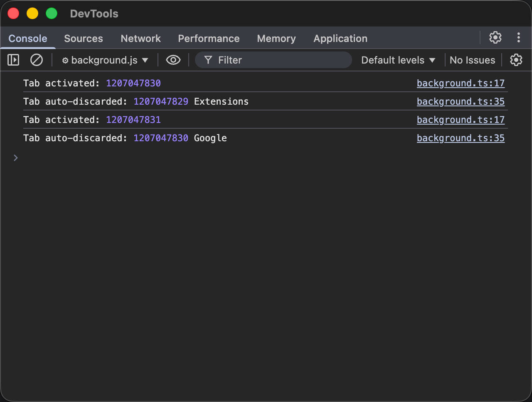Open background.ts:35 link for Google discard entry
This screenshot has width=532, height=402.
click(x=461, y=138)
